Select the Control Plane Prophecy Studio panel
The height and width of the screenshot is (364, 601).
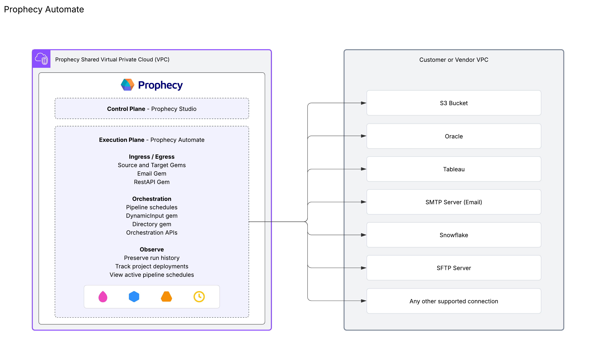click(x=152, y=109)
